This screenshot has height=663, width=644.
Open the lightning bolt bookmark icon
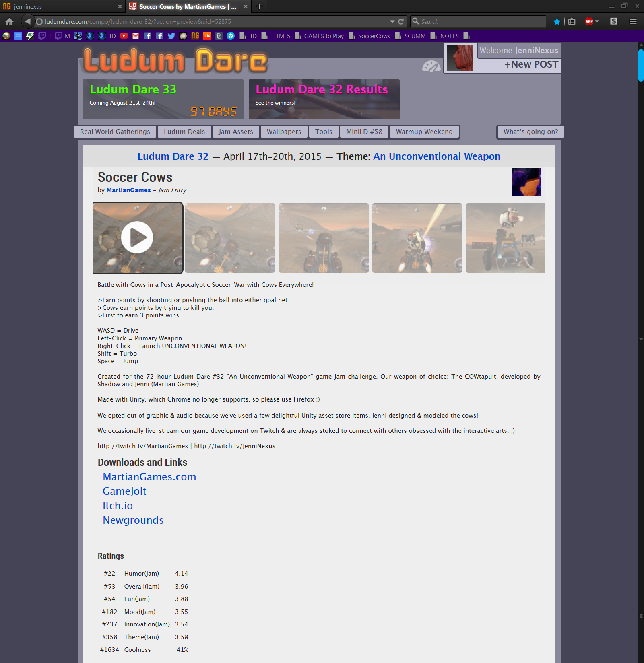(x=30, y=36)
